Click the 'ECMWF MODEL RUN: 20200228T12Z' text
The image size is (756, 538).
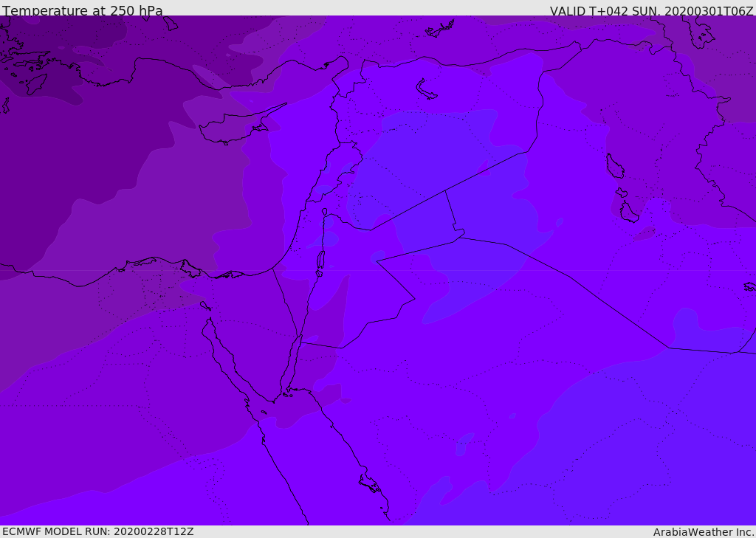click(98, 531)
